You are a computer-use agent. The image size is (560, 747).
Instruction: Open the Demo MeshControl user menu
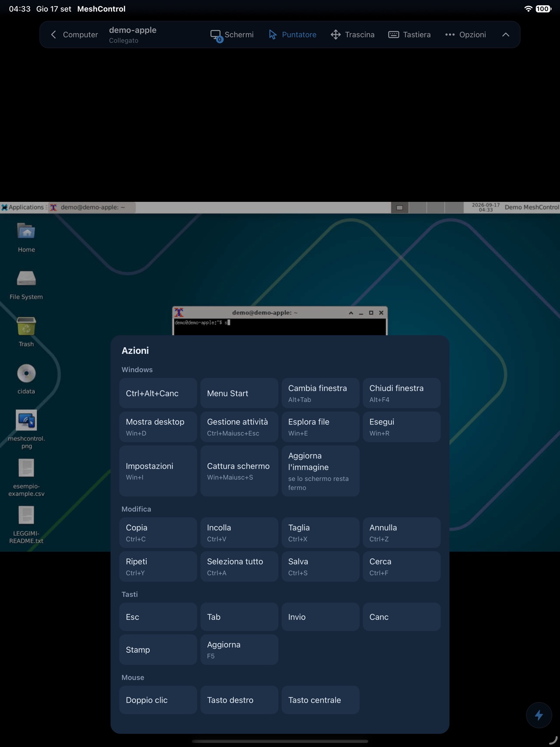tap(531, 207)
